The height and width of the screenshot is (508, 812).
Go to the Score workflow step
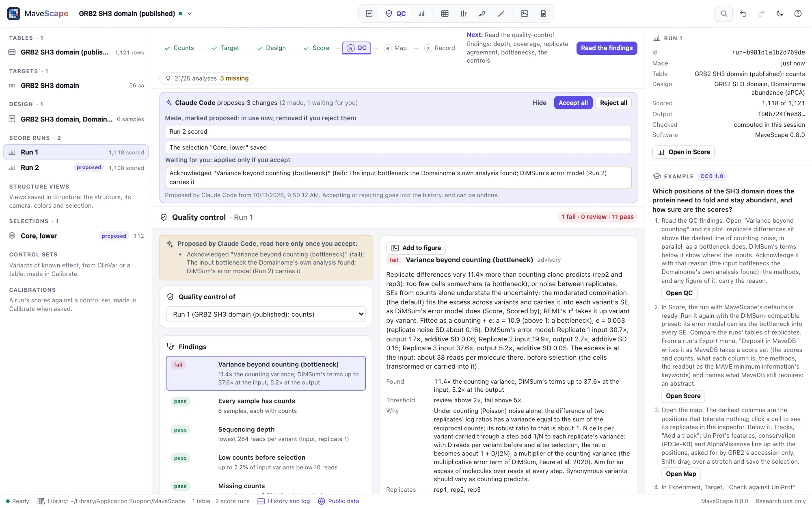pyautogui.click(x=317, y=48)
